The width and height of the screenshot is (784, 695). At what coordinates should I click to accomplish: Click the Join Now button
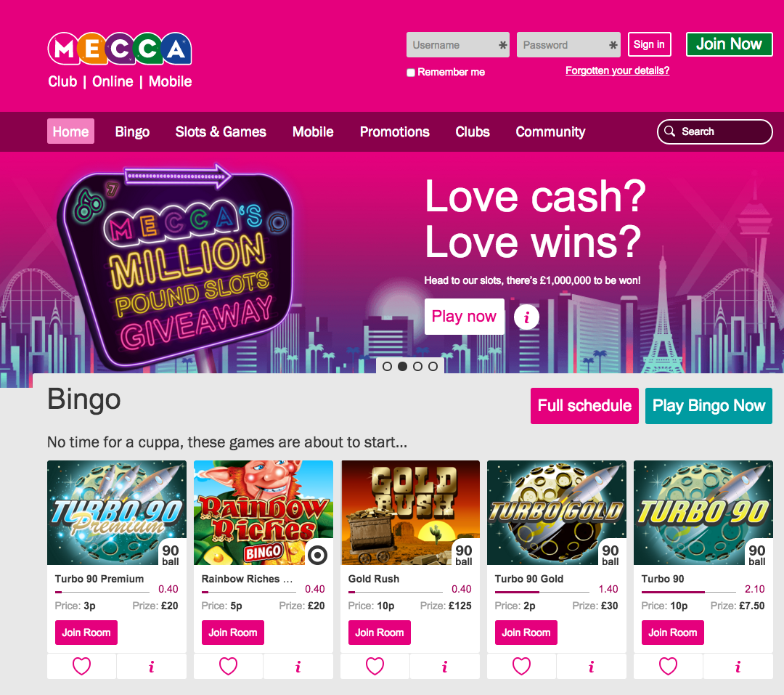(x=729, y=44)
